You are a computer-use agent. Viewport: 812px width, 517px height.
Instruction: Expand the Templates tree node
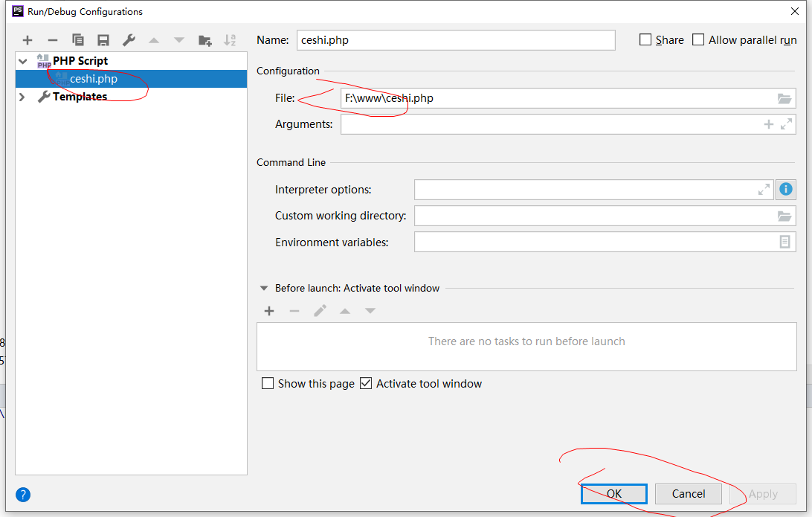[22, 97]
